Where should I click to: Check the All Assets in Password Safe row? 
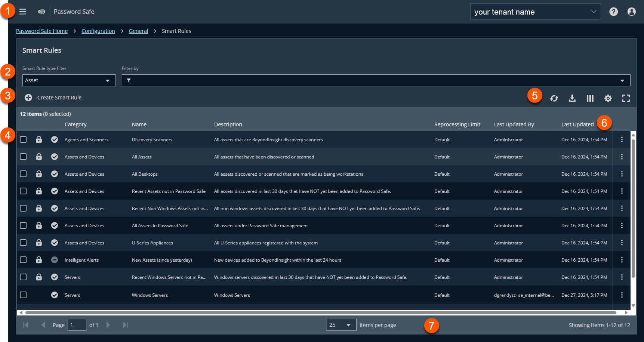click(23, 225)
